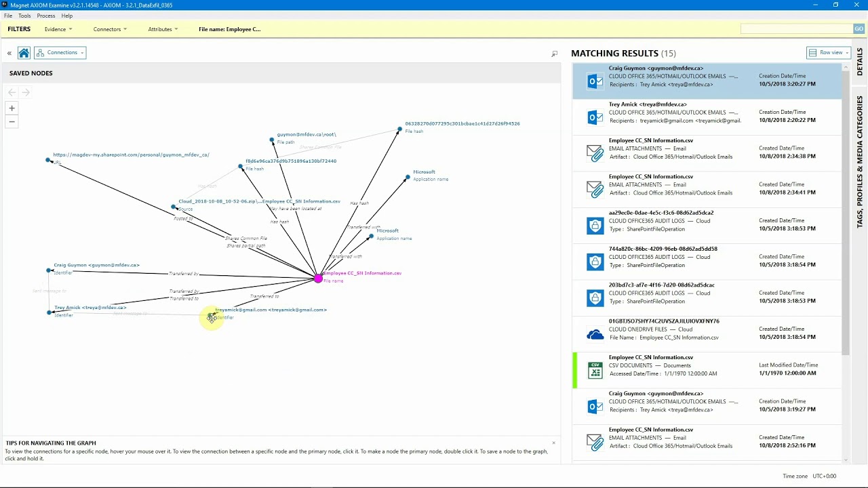This screenshot has height=488, width=868.
Task: Select the Cloud_2018-10-08 zip source node
Action: click(174, 207)
